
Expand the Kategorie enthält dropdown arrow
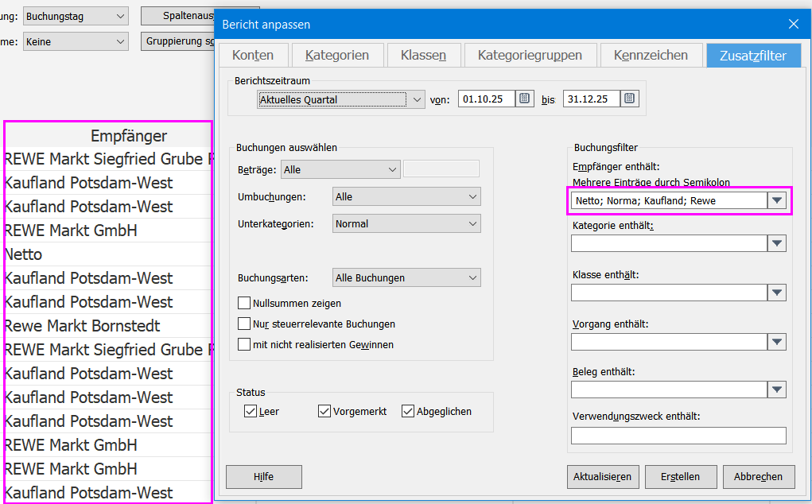[777, 243]
